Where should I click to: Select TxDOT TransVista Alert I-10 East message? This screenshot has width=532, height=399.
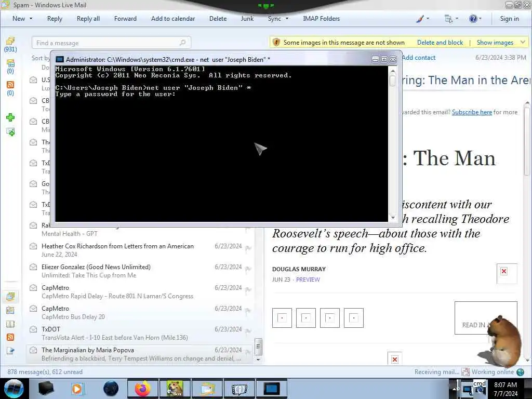tap(139, 333)
